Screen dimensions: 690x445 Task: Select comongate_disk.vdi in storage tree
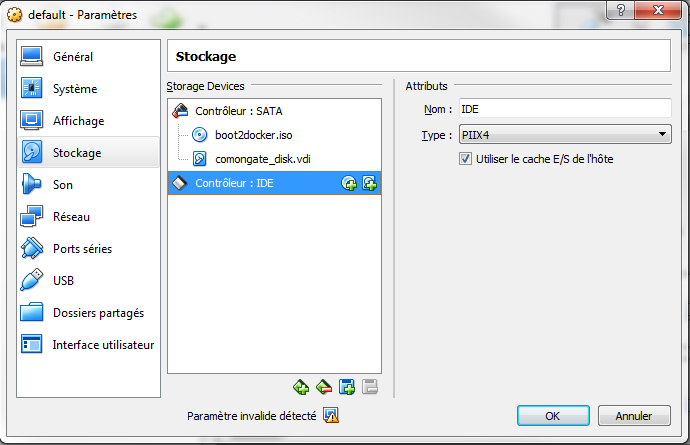[x=263, y=159]
